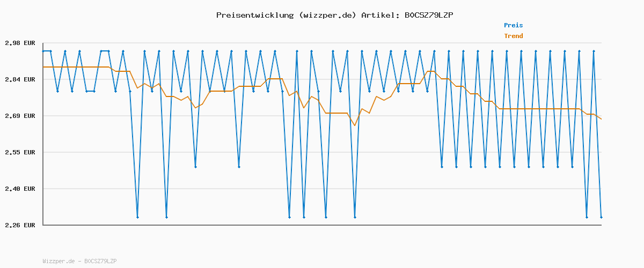Click article number B0CSZ79LZP in the title
Image resolution: width=644 pixels, height=268 pixels.
coord(429,15)
